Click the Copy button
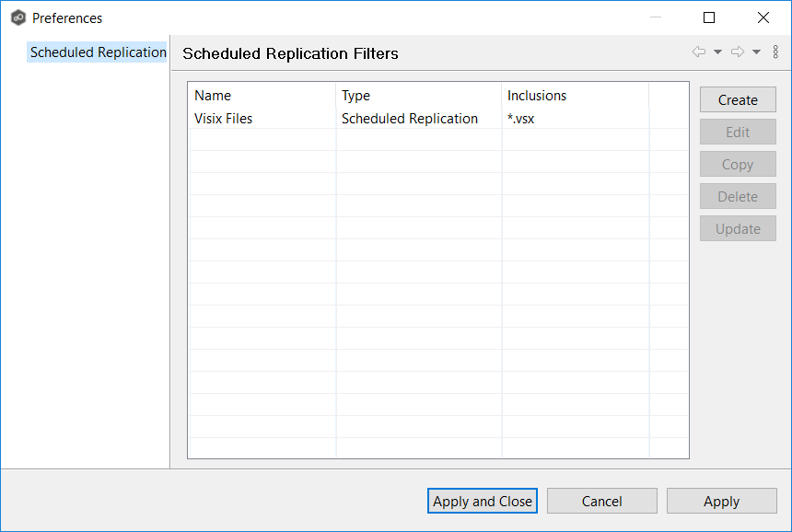This screenshot has width=792, height=532. pos(738,164)
